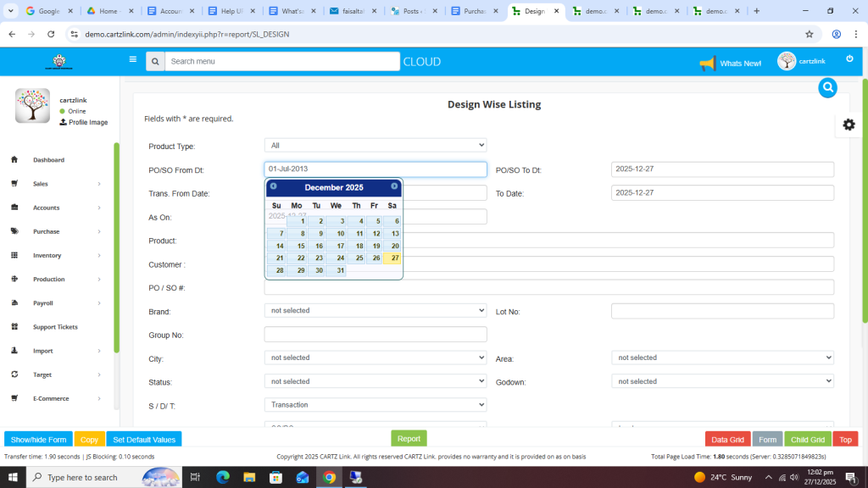Expand the Godown dropdown

click(x=722, y=381)
